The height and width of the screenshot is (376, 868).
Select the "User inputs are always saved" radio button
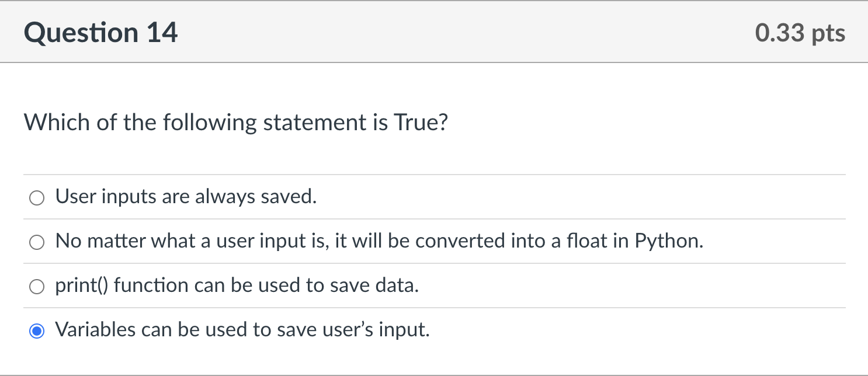point(36,197)
